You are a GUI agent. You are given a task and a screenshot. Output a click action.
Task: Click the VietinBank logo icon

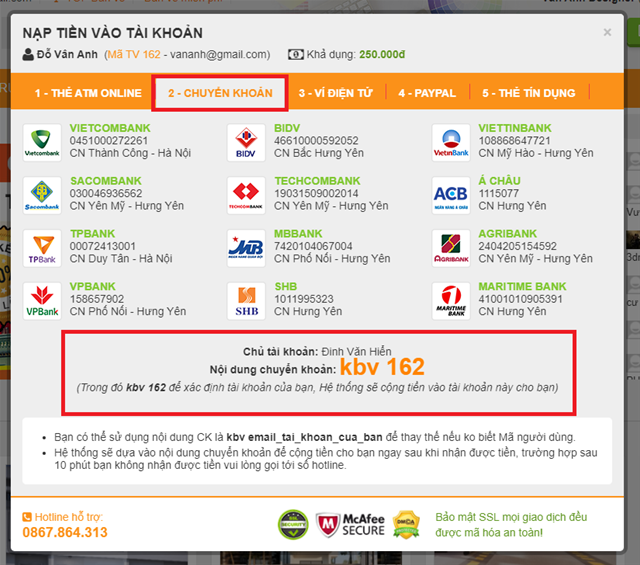pos(451,143)
